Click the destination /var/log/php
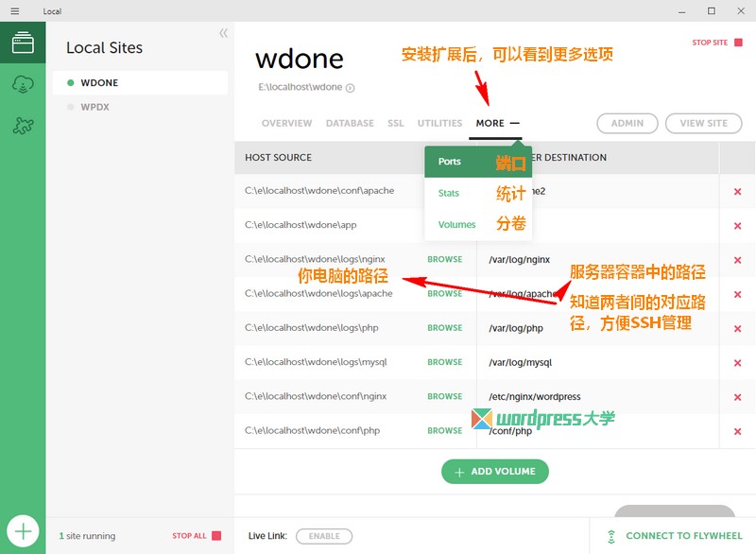 [x=516, y=328]
